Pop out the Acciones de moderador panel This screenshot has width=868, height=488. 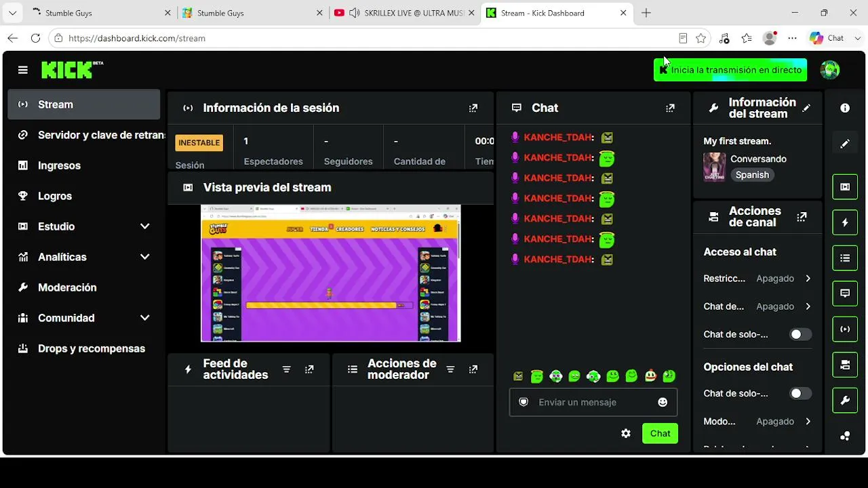coord(473,369)
